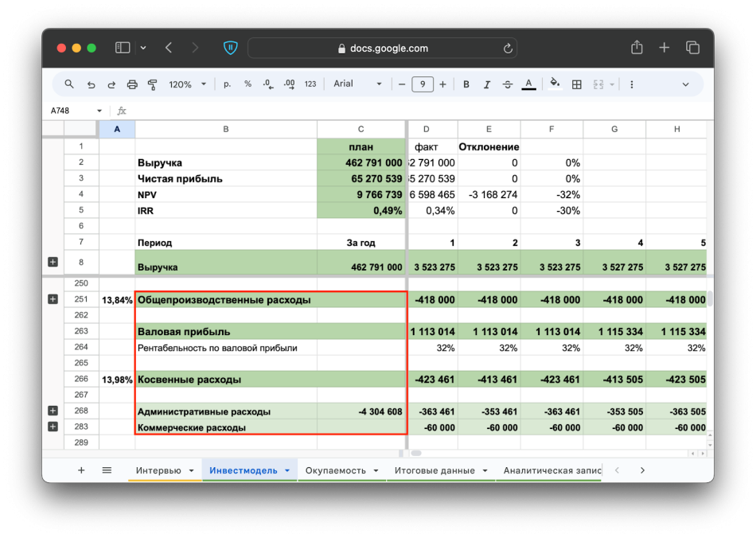Toggle italic formatting

coord(487,84)
